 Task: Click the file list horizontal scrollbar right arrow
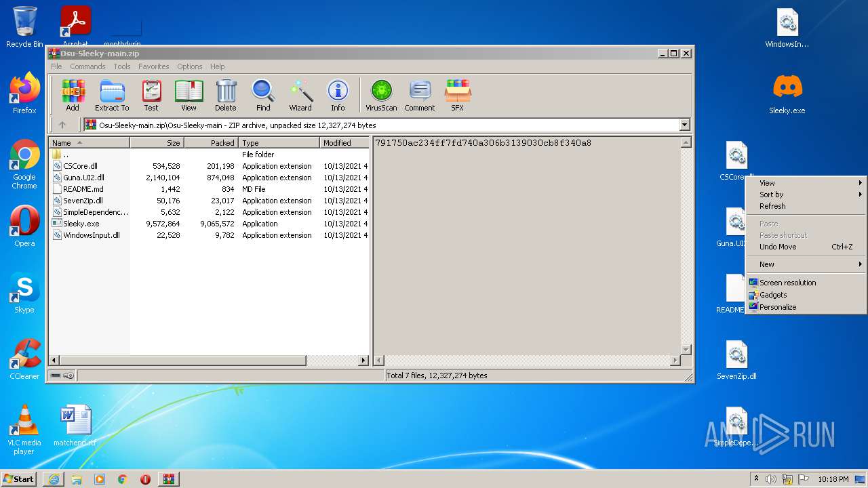[x=363, y=361]
